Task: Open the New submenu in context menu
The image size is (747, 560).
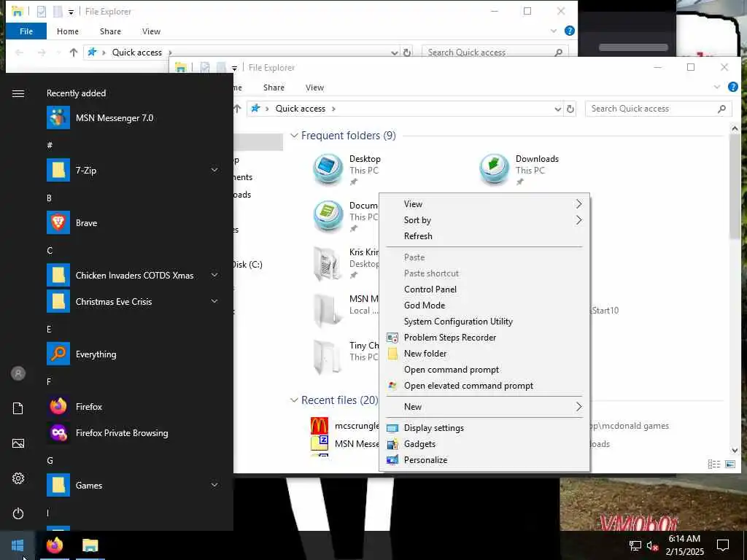Action: (484, 407)
